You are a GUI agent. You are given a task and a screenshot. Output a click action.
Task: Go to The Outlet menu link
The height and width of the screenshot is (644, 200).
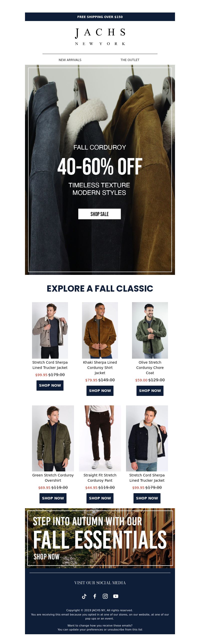tap(130, 60)
